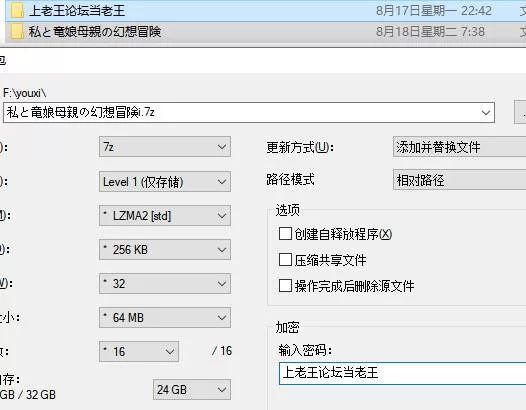
Task: Open the 256 KB dictionary size dropdown
Action: (x=165, y=250)
